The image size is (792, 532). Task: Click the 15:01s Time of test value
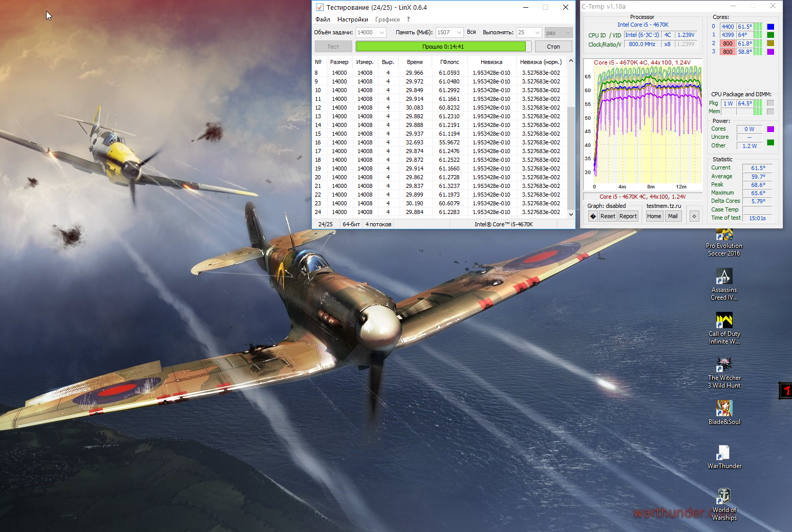tap(758, 218)
